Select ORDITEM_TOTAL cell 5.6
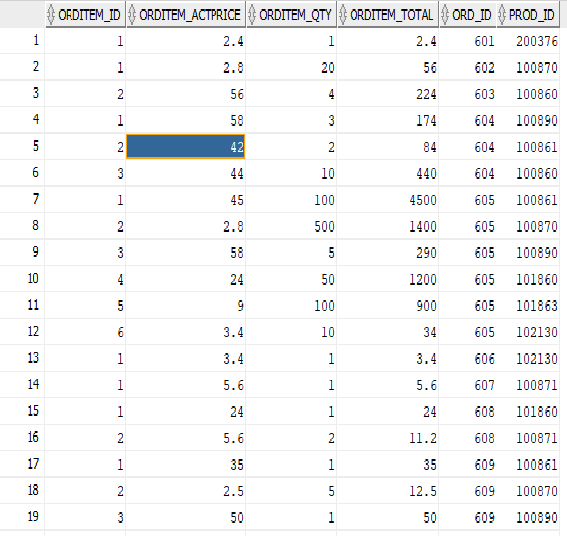The image size is (567, 536). [388, 385]
